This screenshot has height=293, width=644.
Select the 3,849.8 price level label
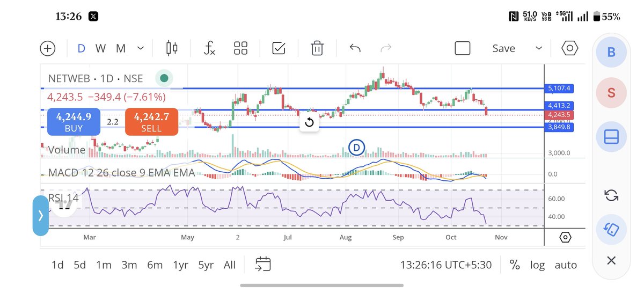559,127
